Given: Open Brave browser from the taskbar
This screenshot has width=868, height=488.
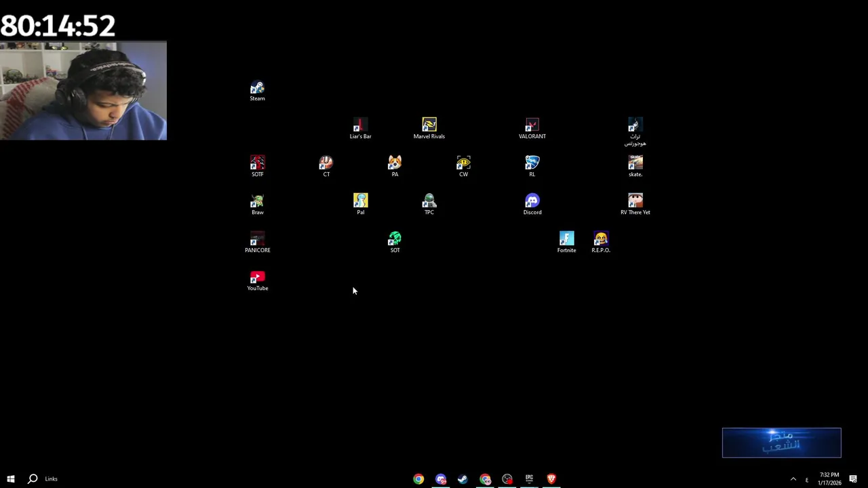Looking at the screenshot, I should [551, 479].
